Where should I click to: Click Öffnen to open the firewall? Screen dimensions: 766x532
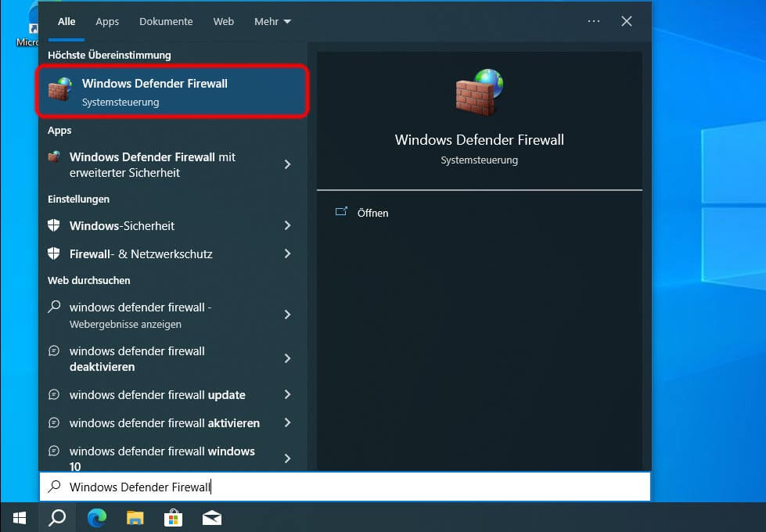[x=372, y=213]
